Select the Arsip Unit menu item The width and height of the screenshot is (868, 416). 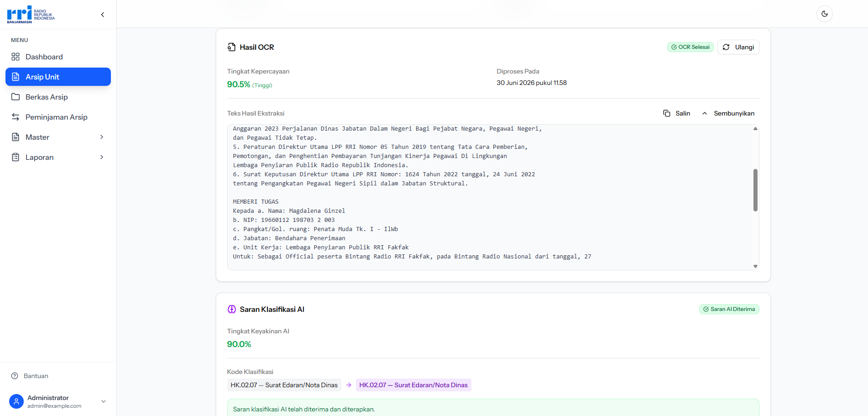click(x=58, y=77)
